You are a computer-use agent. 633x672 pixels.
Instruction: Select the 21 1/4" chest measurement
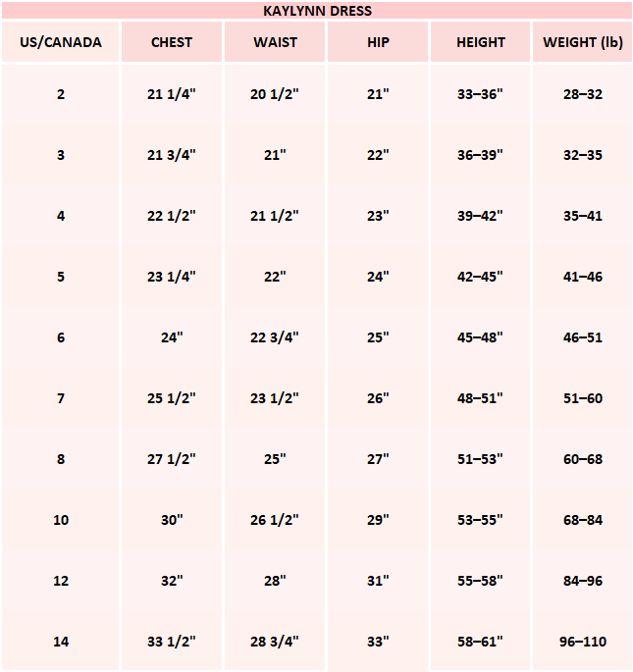(x=172, y=94)
